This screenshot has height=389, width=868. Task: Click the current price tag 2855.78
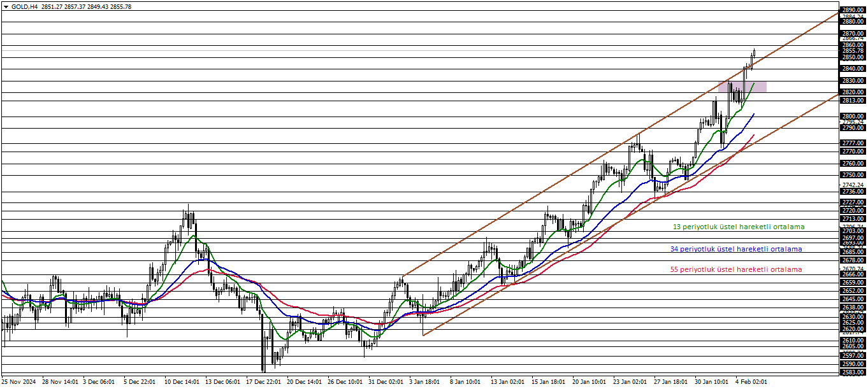tap(853, 51)
